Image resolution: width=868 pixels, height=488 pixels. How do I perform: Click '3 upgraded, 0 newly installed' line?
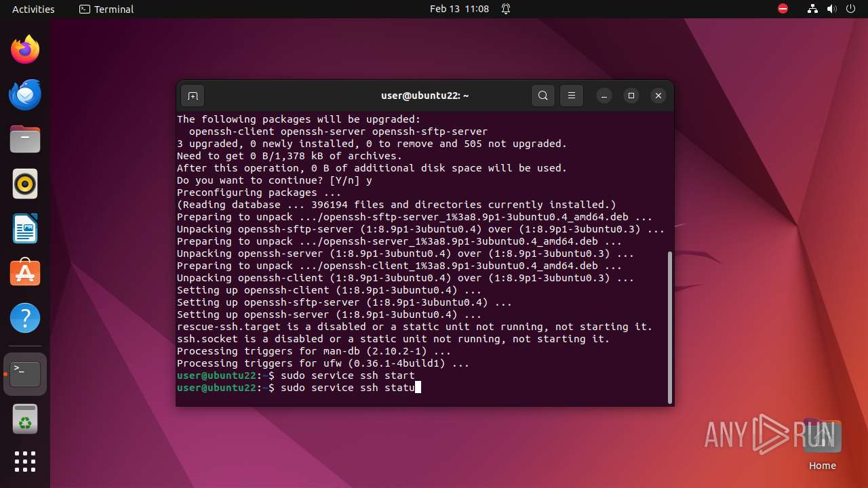tap(372, 144)
